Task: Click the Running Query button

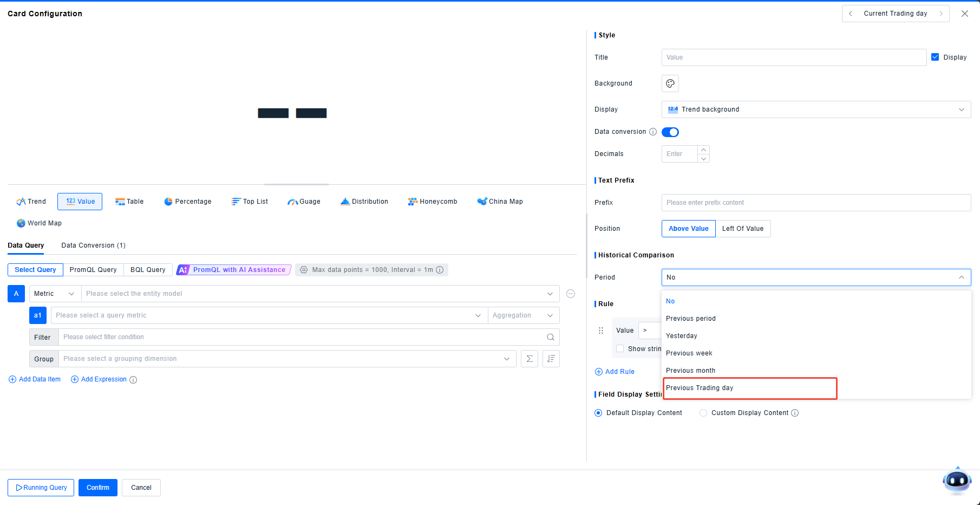Action: pyautogui.click(x=41, y=488)
